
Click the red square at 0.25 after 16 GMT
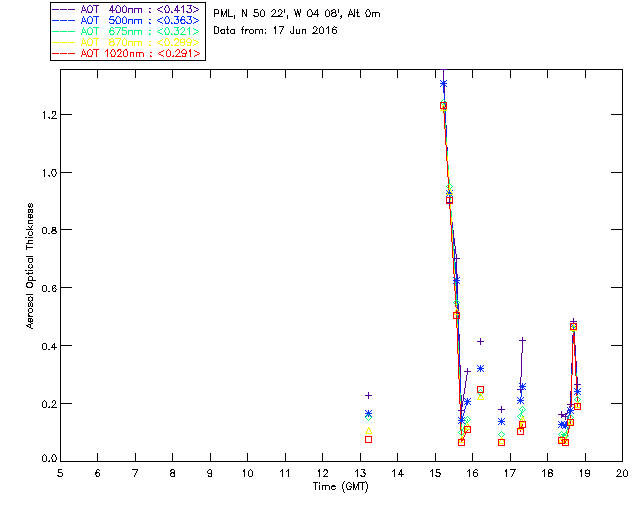coord(480,390)
